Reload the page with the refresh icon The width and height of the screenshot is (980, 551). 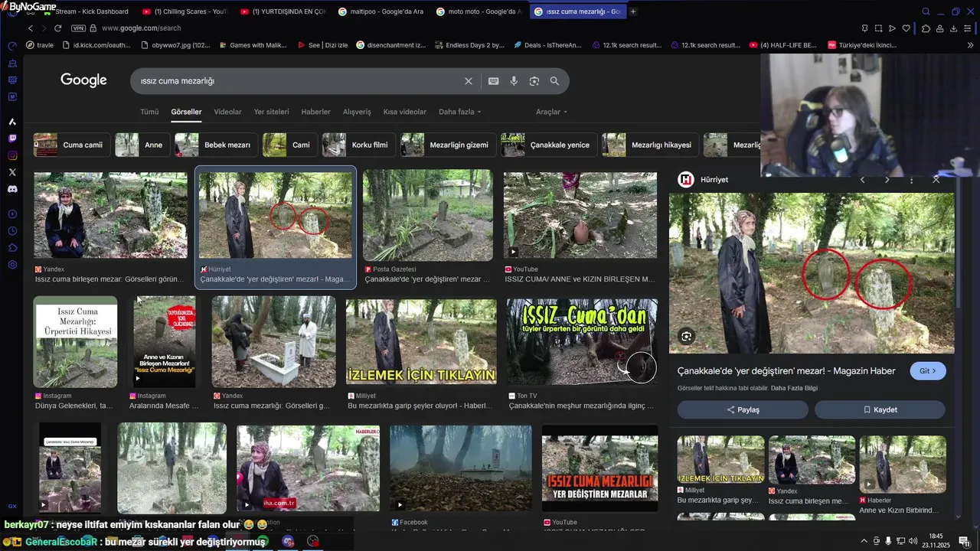[57, 28]
